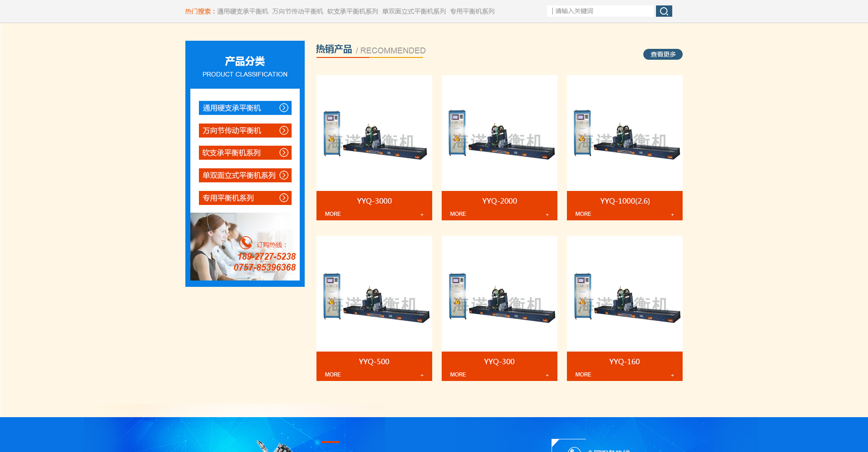Open the YYQ-300 product thumbnail
868x452 pixels.
click(x=499, y=294)
